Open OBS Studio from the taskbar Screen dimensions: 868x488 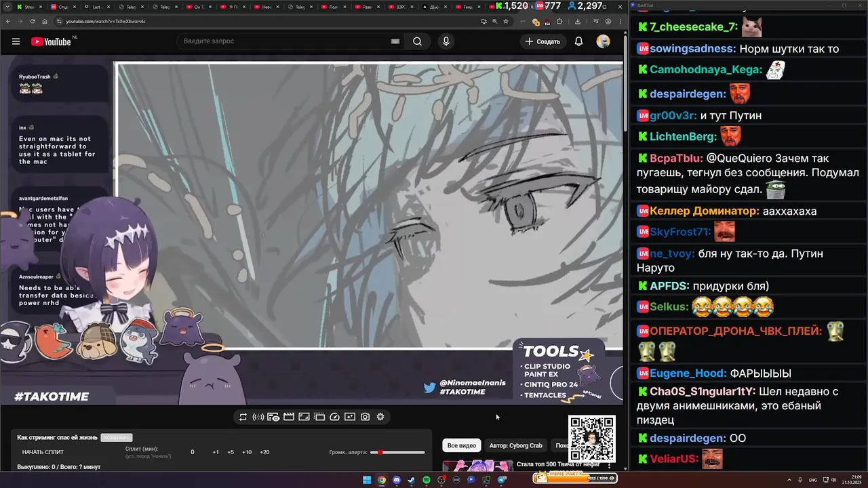441,480
